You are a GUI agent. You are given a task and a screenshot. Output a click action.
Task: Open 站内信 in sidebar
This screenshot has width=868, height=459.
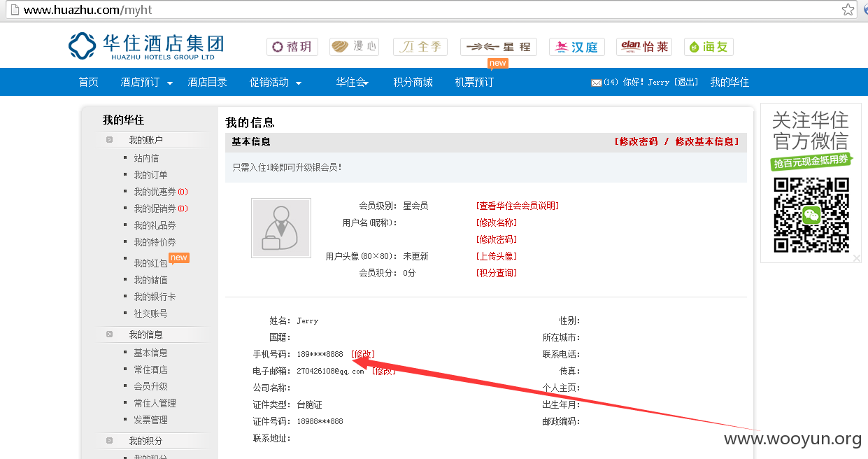[x=146, y=158]
